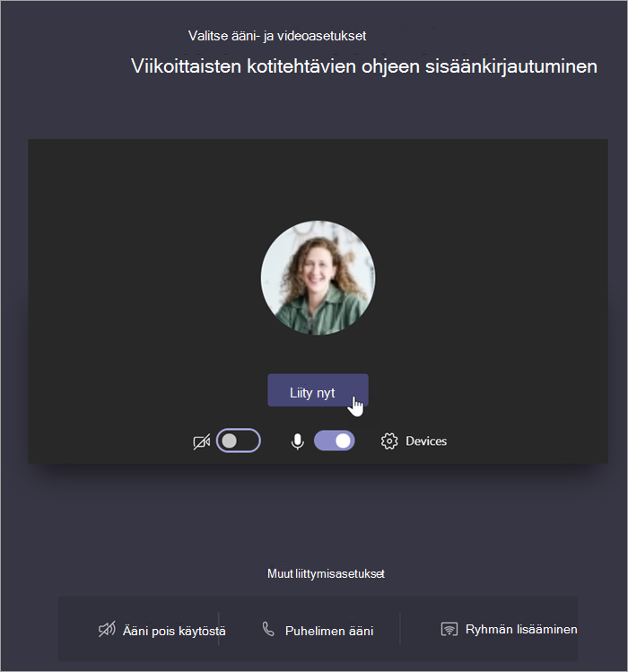Click meeting title Viikoittaisten kotitehtävien ohjeen sisäänkirjautuminen
This screenshot has width=628, height=672.
(x=364, y=66)
